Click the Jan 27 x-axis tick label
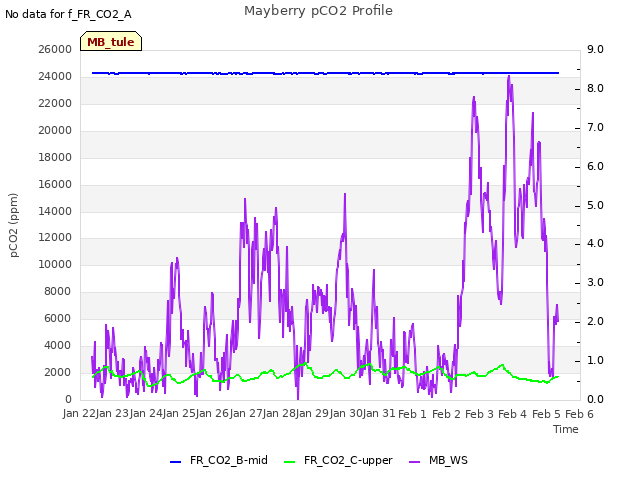This screenshot has height=480, width=640. click(246, 413)
